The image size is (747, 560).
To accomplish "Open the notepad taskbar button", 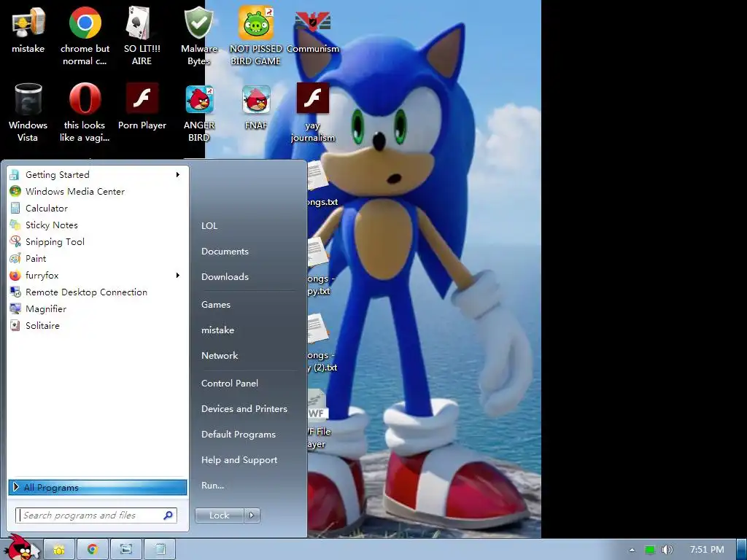I will [x=160, y=550].
